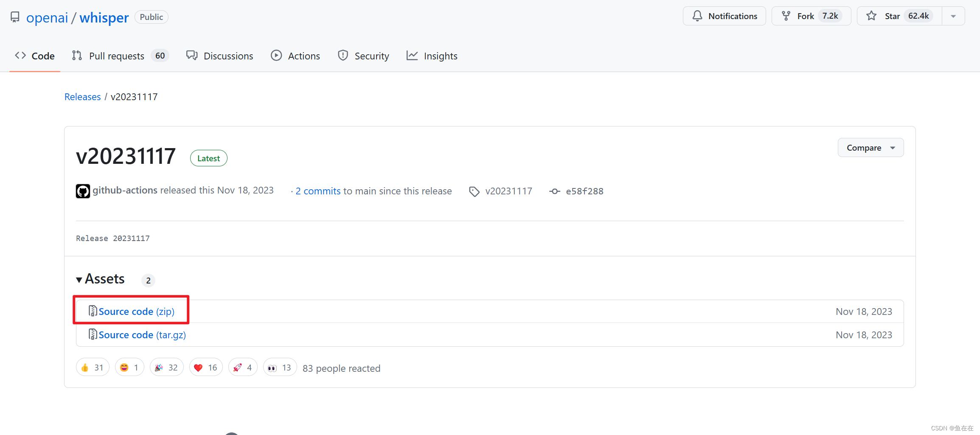
Task: Click the zip asset date Nov 18, 2023
Action: click(864, 312)
